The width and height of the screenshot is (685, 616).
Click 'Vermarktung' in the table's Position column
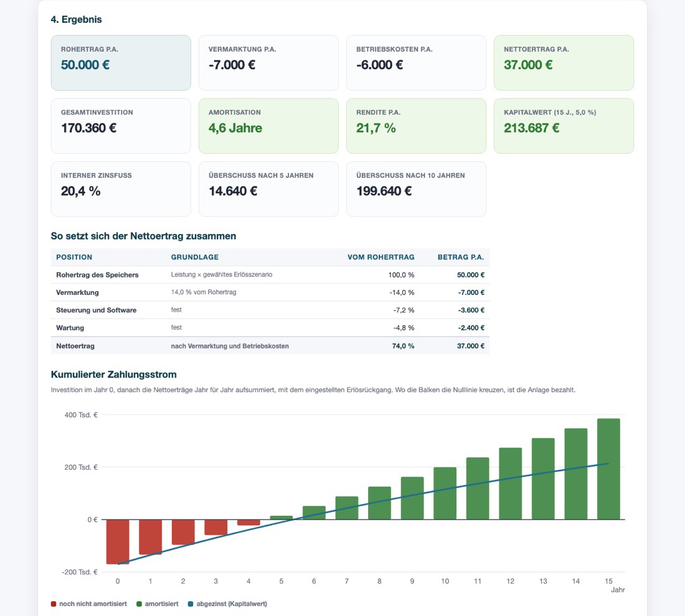point(77,292)
